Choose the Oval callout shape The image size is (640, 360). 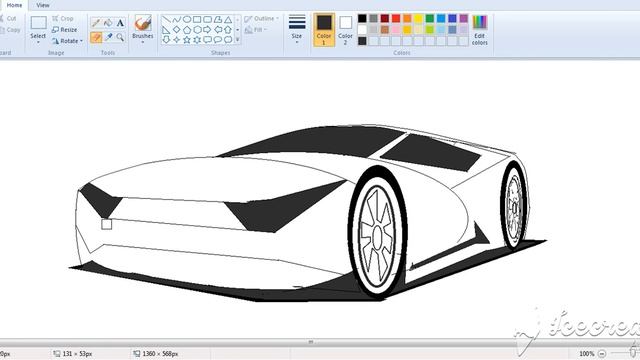(x=218, y=40)
